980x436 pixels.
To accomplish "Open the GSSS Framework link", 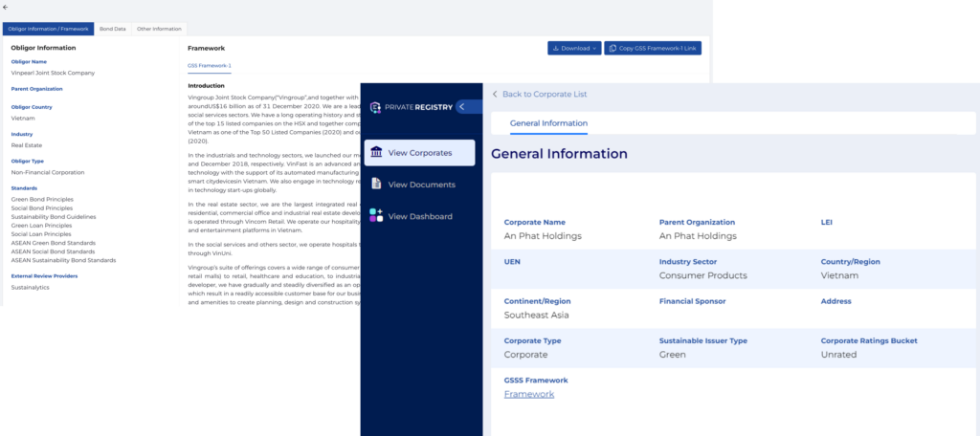I will coord(528,394).
